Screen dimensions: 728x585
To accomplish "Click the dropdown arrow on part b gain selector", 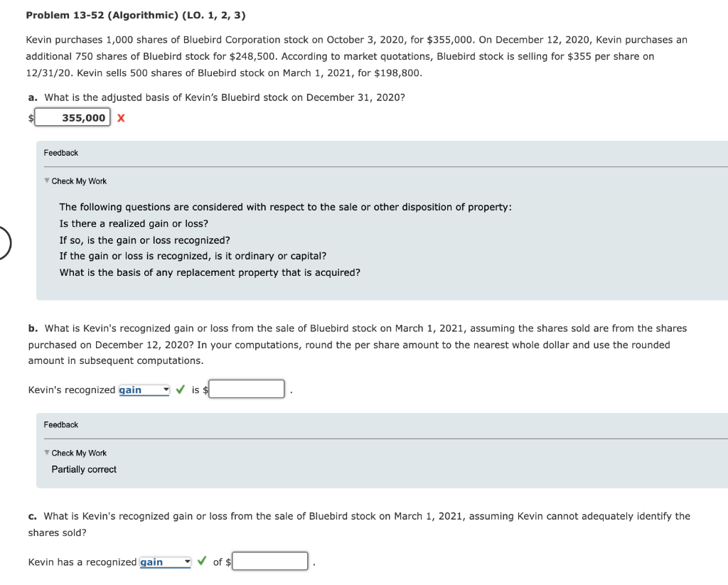I will [166, 389].
